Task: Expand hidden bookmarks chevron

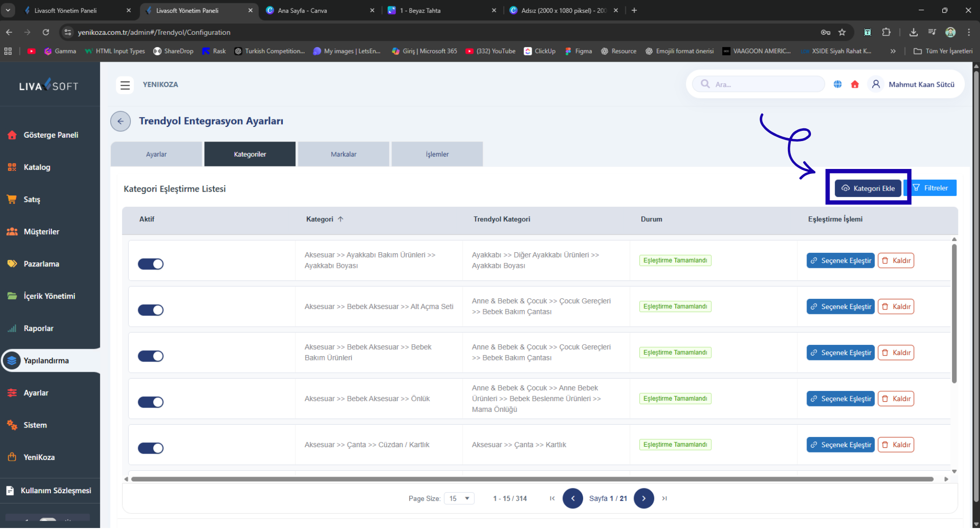Action: click(x=893, y=51)
